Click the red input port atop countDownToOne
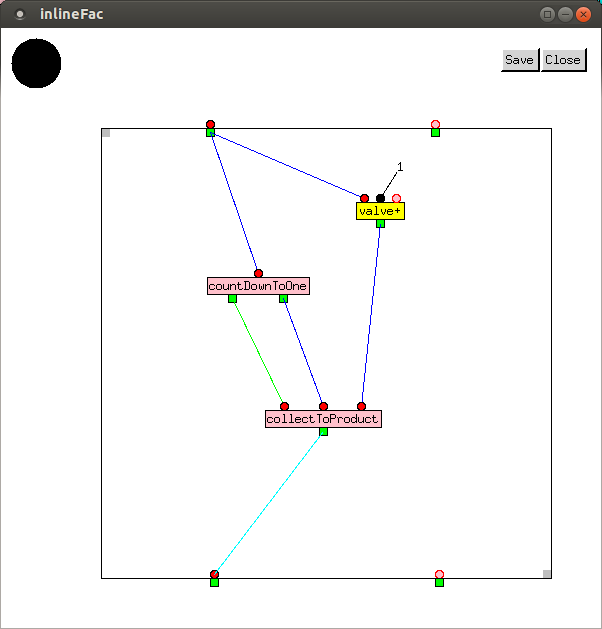The width and height of the screenshot is (602, 629). click(258, 273)
